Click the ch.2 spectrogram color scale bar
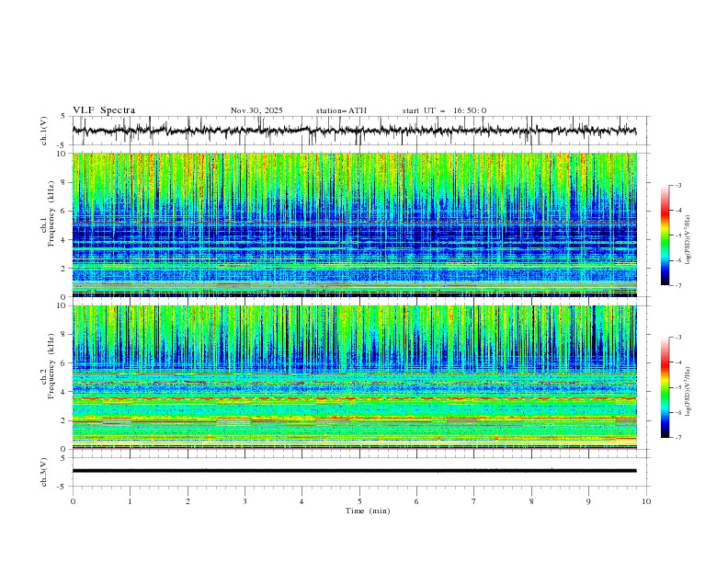Image resolution: width=728 pixels, height=563 pixels. pos(665,387)
